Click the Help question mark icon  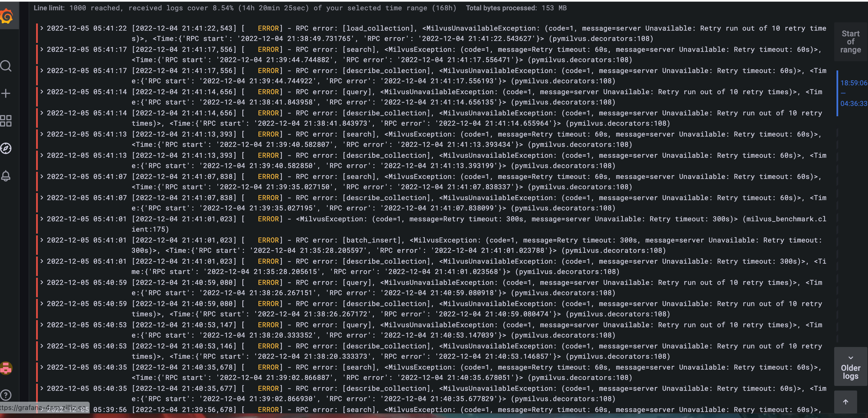(x=6, y=395)
